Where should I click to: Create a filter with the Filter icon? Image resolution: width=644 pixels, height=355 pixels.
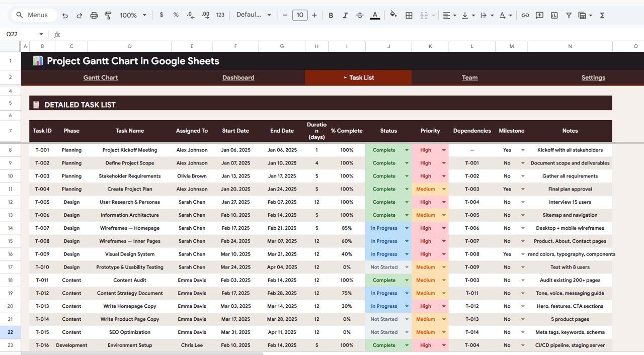point(569,15)
